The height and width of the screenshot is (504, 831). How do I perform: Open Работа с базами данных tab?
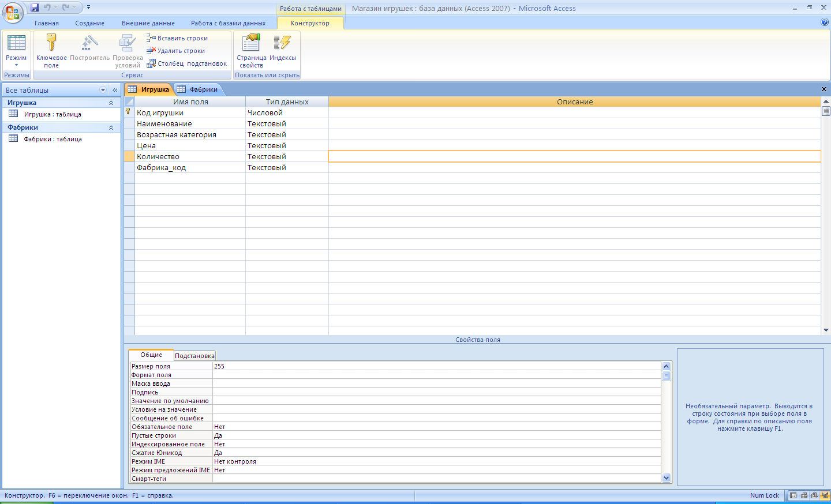click(229, 23)
